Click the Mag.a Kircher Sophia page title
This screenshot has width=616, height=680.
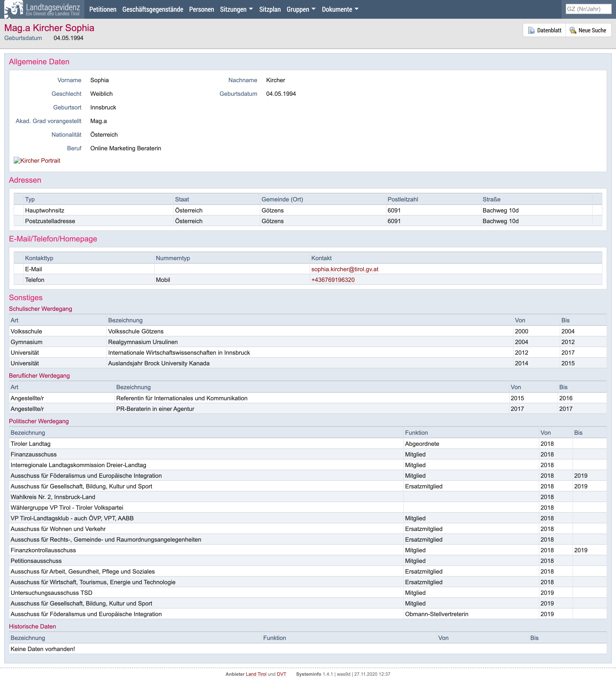coord(49,28)
